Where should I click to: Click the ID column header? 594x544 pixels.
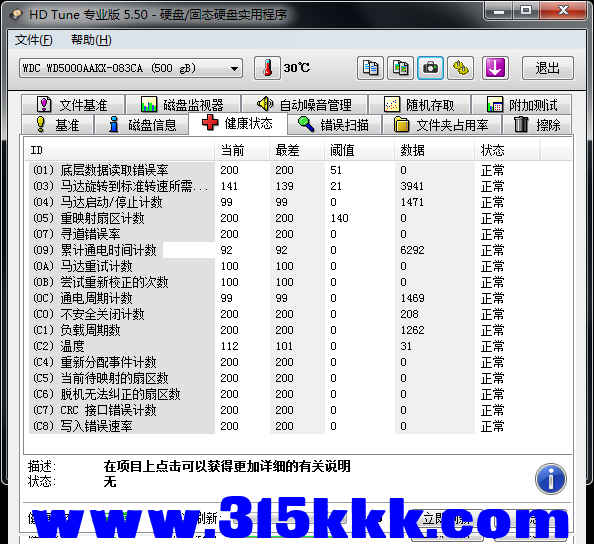(x=120, y=150)
